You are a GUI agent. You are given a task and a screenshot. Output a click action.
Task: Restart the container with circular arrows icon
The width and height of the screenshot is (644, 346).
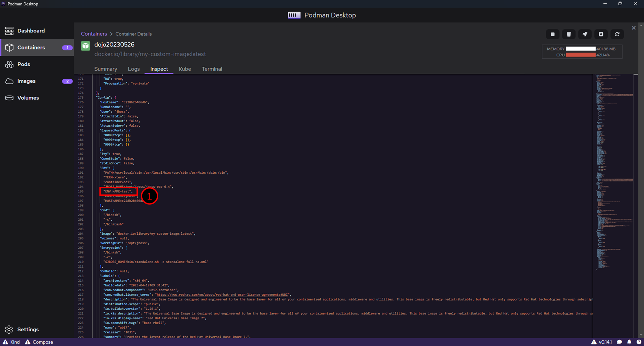617,34
